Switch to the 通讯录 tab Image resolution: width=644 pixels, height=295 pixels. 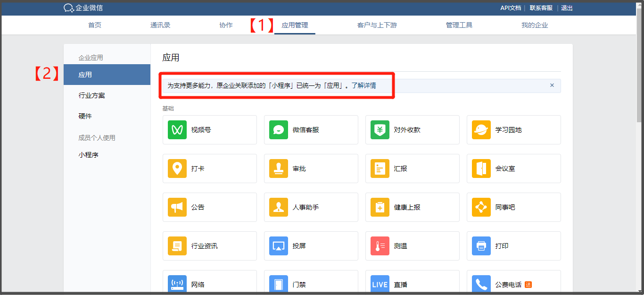160,25
